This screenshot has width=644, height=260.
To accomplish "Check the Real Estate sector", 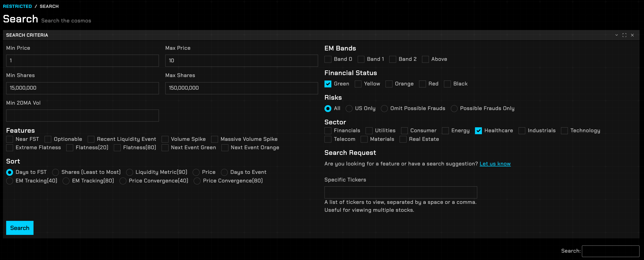I will (403, 139).
